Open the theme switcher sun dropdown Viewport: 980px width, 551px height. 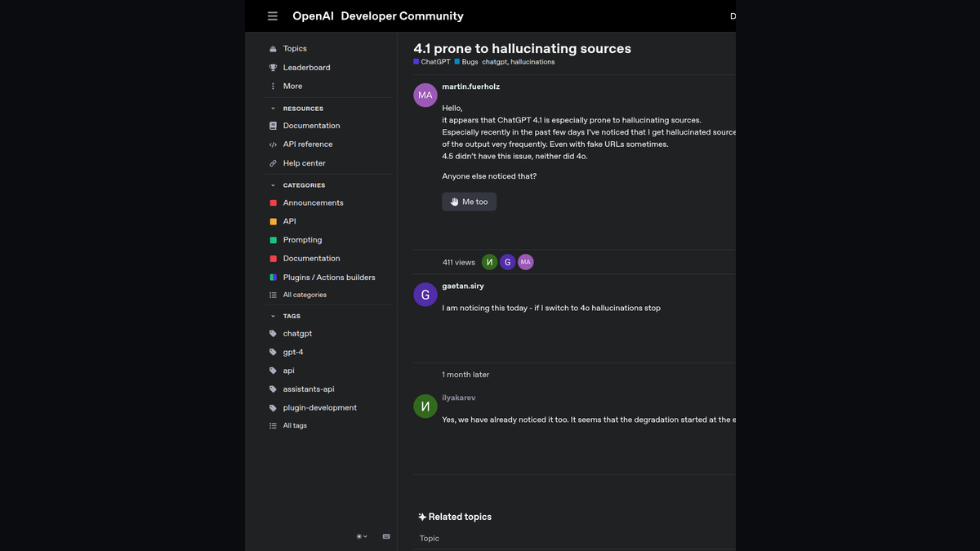[362, 536]
